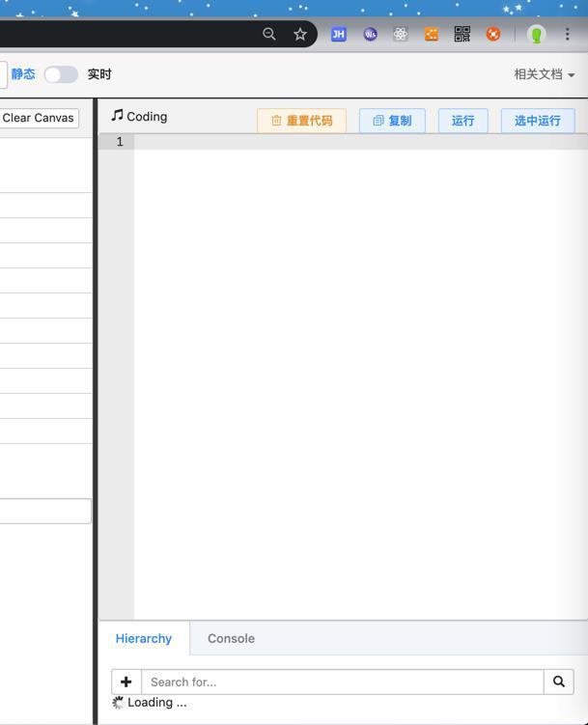Click the 运行 run button
Image resolution: width=588 pixels, height=725 pixels.
coord(462,121)
